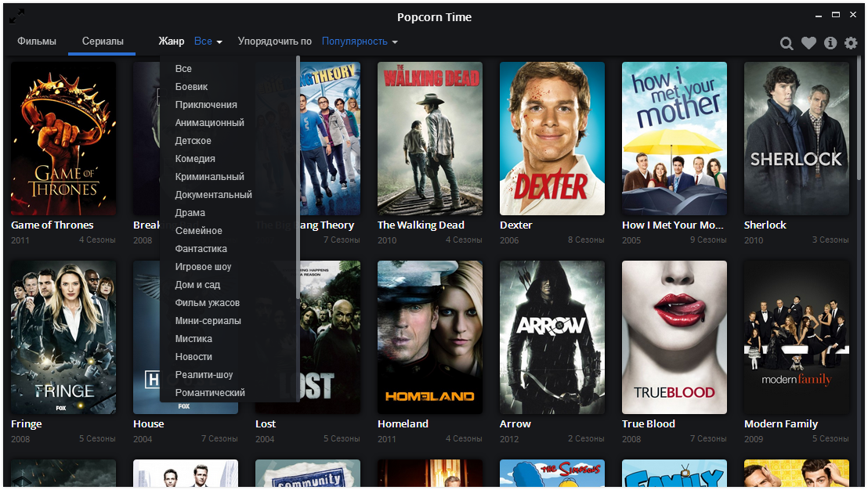This screenshot has width=868, height=490.
Task: Open the Популярность sort dropdown
Action: pos(360,41)
